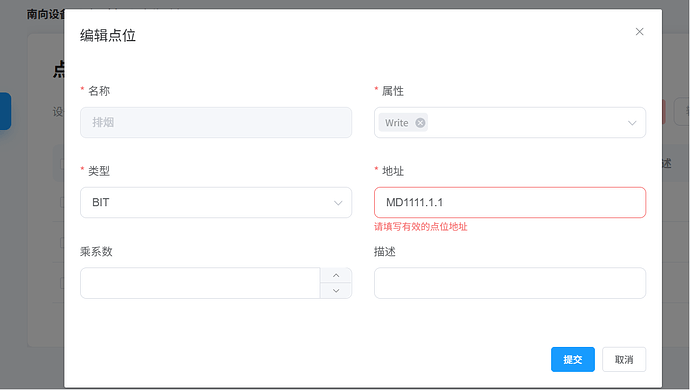Click the 类型 field label
The height and width of the screenshot is (390, 690).
tap(99, 171)
